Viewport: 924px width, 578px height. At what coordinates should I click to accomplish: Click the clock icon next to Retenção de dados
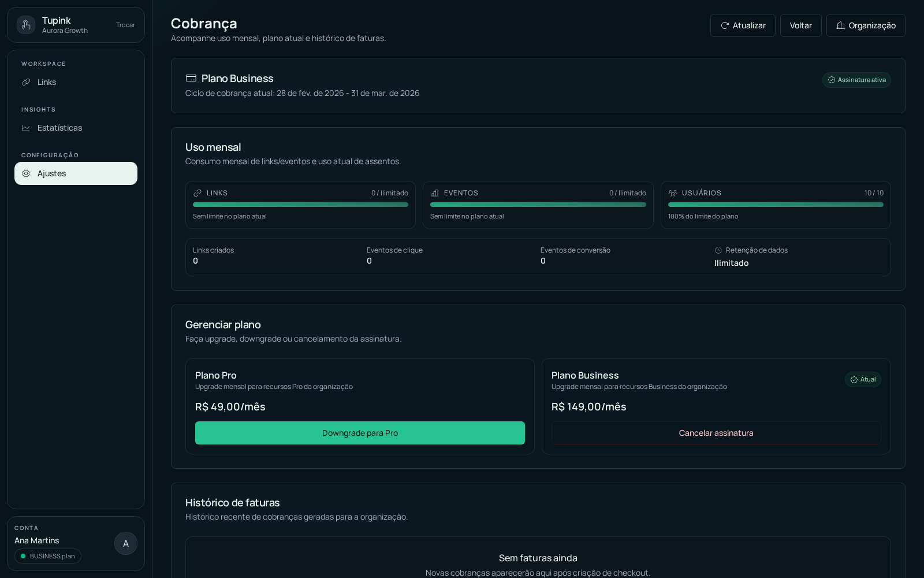coord(718,250)
